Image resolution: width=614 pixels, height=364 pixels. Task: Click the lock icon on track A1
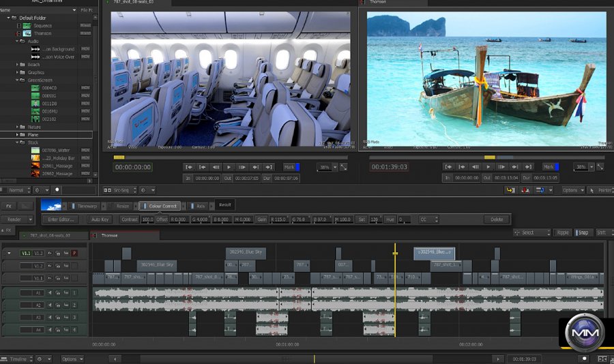58,292
